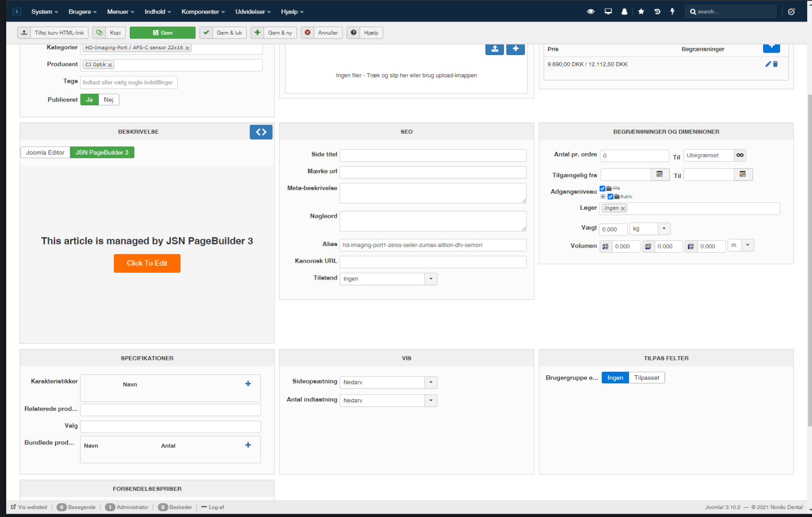
Task: Add a bundled product with plus icon
Action: (x=248, y=445)
